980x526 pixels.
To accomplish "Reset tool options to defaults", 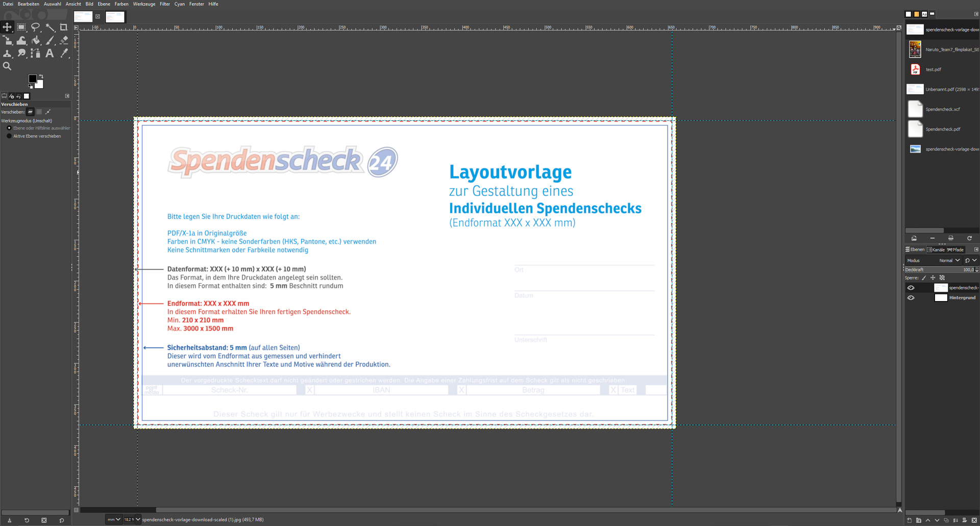I will tap(61, 520).
